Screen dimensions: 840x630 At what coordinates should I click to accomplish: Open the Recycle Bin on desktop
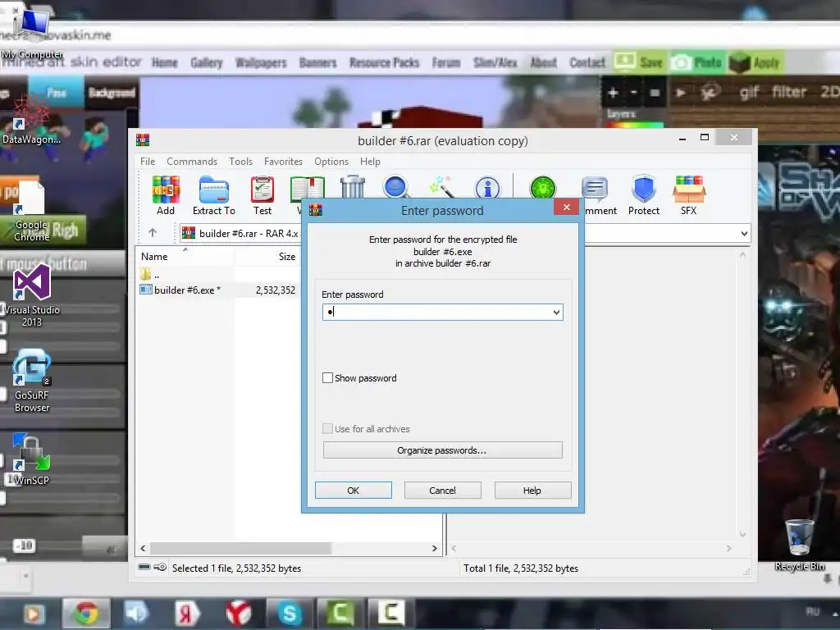[799, 545]
